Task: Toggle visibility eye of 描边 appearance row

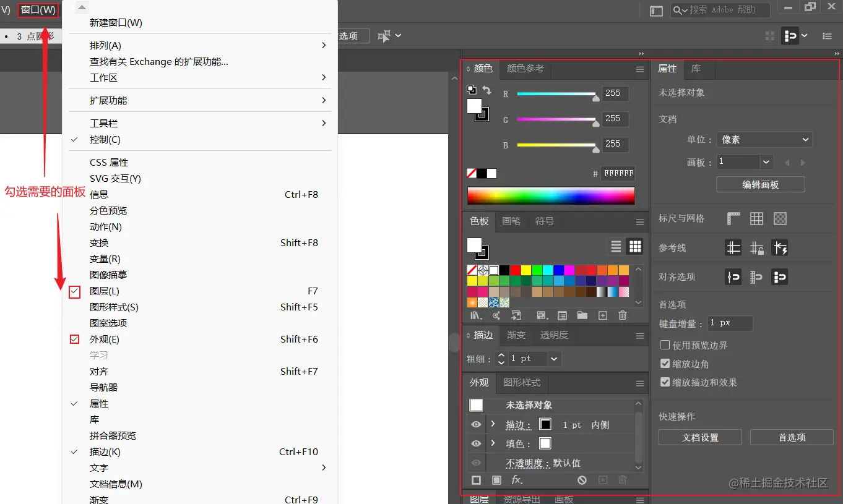Action: (x=476, y=425)
